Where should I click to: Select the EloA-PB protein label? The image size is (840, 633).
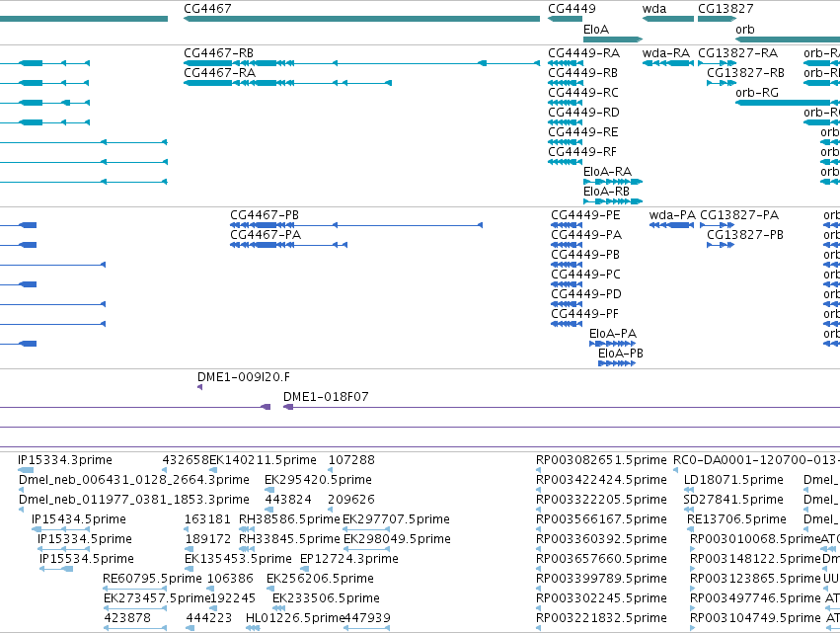tap(621, 354)
